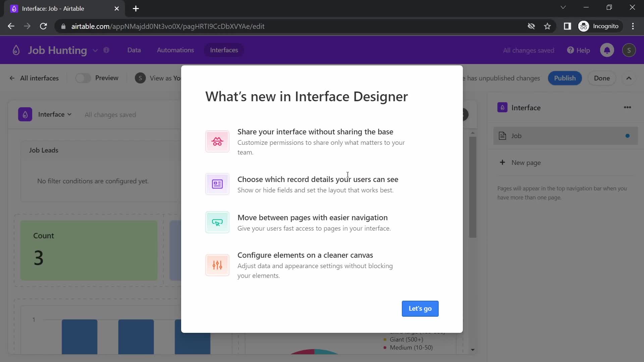
Task: Select the configure elements settings icon
Action: tap(217, 264)
